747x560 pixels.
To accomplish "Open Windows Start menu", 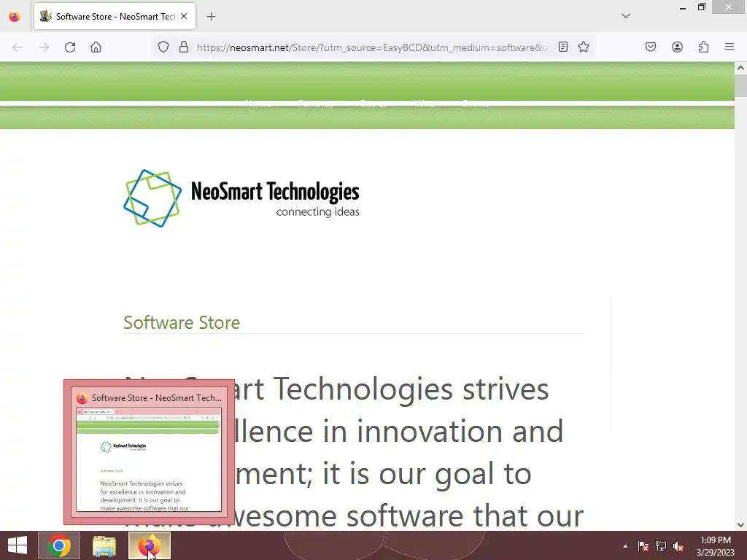I will click(18, 545).
